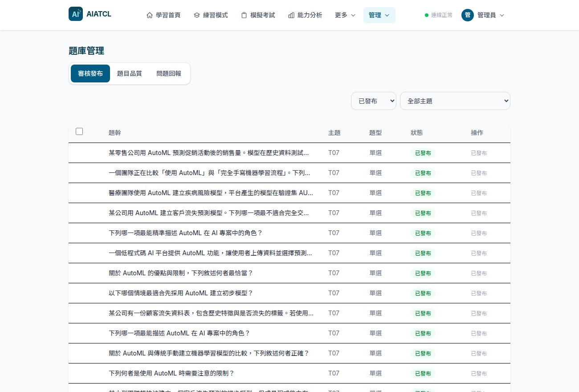Image resolution: width=579 pixels, height=392 pixels.
Task: Click question 某零售公司用 AutoML 預測促銷活動
Action: pos(209,153)
